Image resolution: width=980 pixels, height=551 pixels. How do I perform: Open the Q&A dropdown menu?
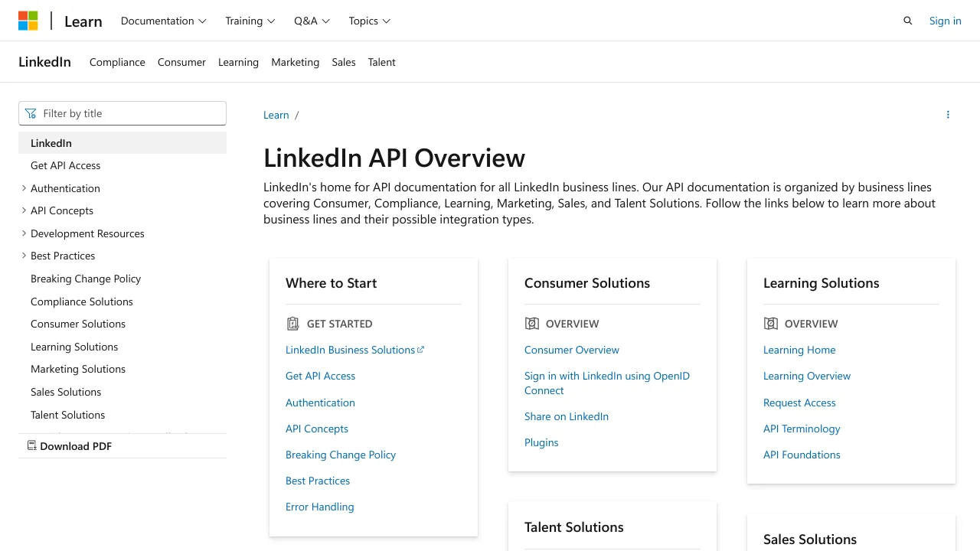click(312, 21)
